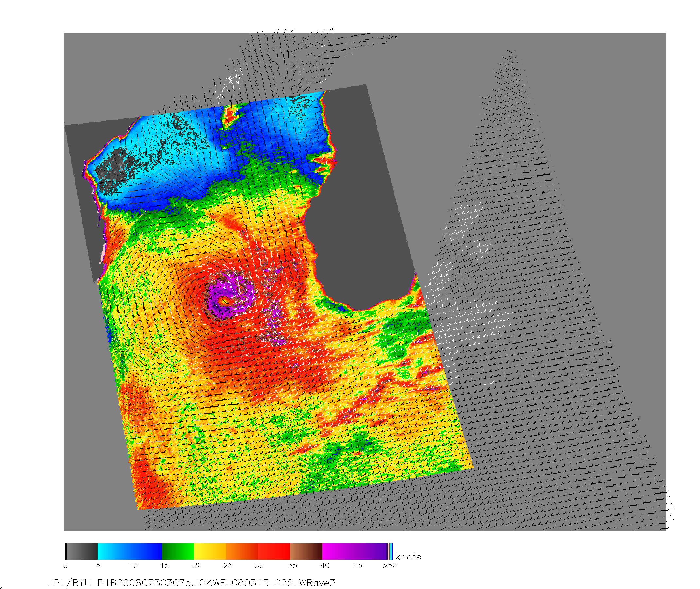The image size is (700, 589).
Task: Click the brown 35-40 knots color band
Action: click(x=306, y=551)
